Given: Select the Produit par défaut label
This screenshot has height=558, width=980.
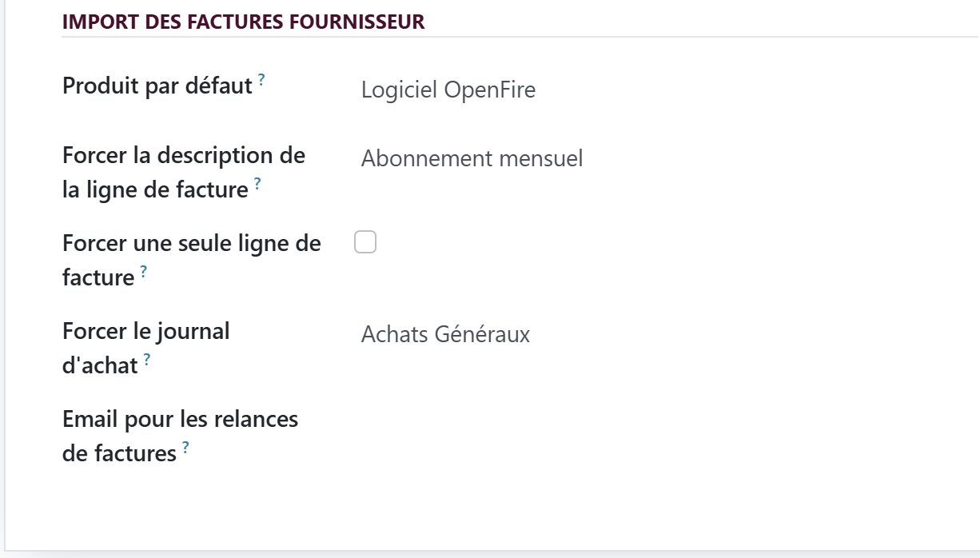Looking at the screenshot, I should (x=157, y=86).
